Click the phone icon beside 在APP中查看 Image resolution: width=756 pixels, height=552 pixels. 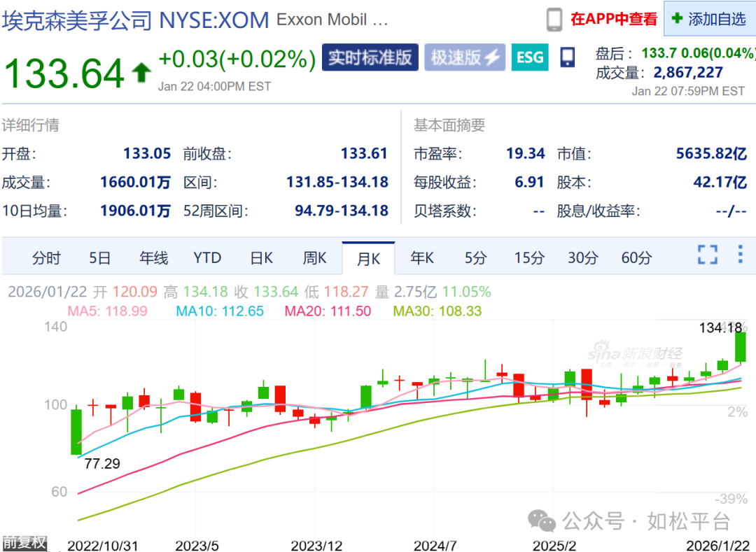tap(553, 19)
